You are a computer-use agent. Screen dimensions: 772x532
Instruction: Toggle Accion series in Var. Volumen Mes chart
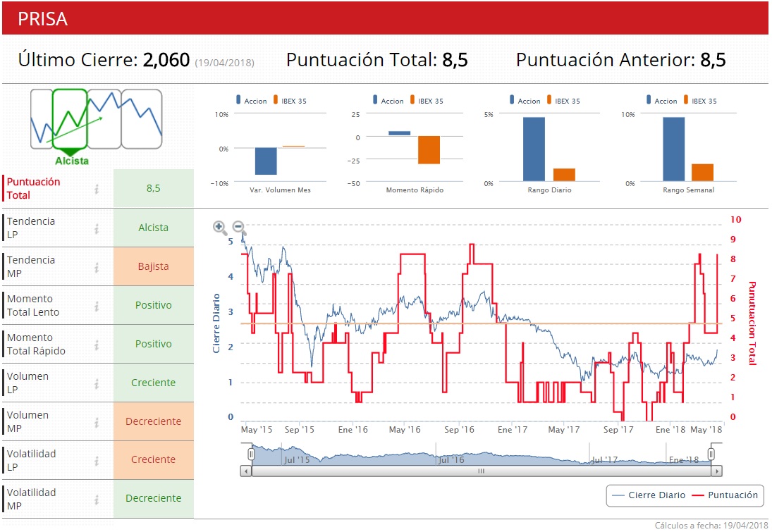tap(251, 100)
